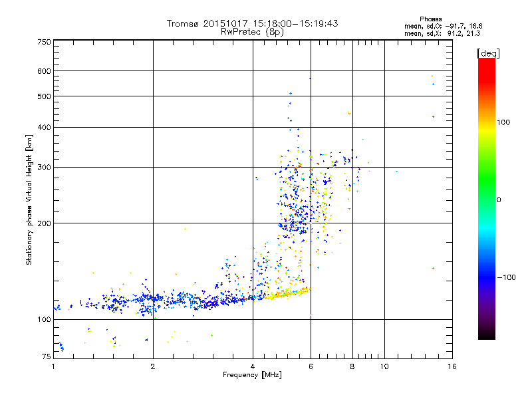This screenshot has height=399, width=532.
Task: Click the x-axis tick label '8'
Action: click(x=352, y=366)
